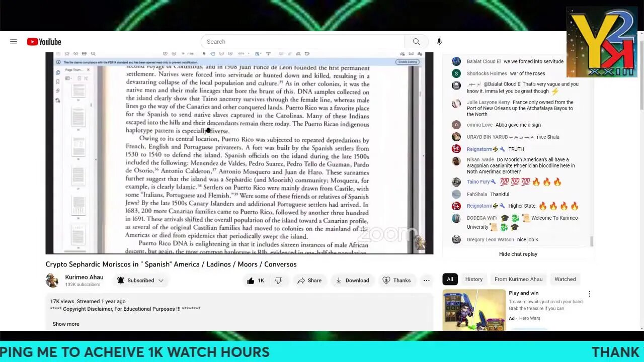Viewport: 644px width, 362px height.
Task: Select the History filter chip
Action: 473,279
